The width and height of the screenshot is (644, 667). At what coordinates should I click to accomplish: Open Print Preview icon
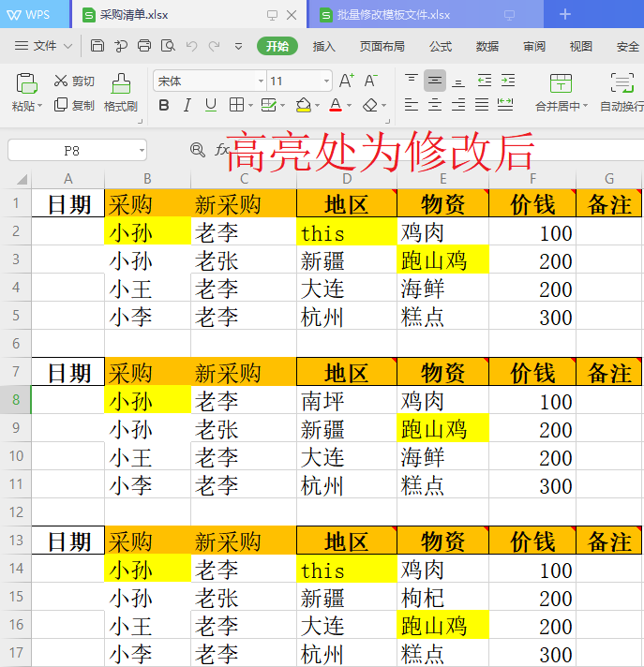click(x=168, y=46)
